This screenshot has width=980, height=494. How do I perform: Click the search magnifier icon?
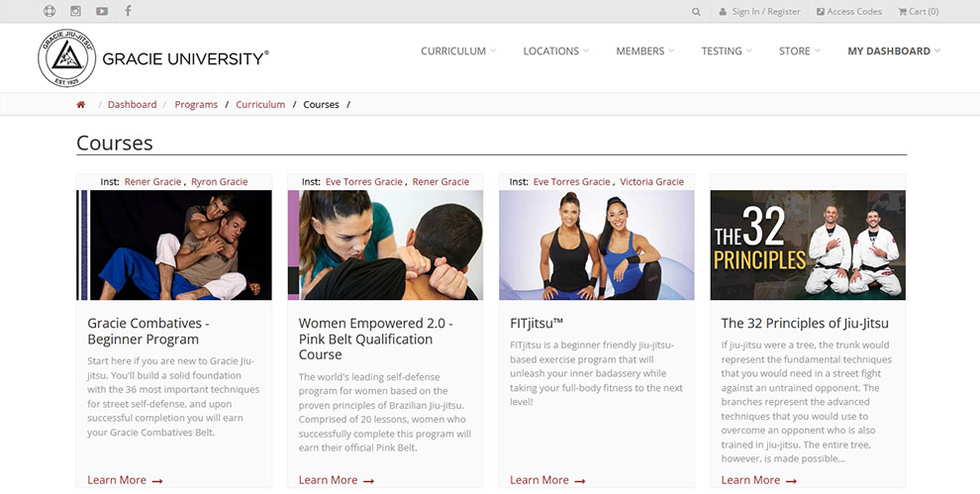pyautogui.click(x=696, y=12)
